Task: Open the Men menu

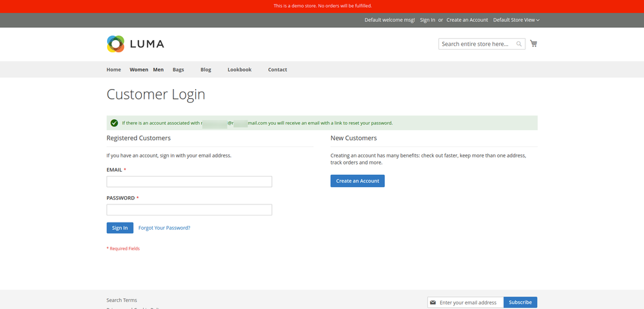Action: coord(158,70)
